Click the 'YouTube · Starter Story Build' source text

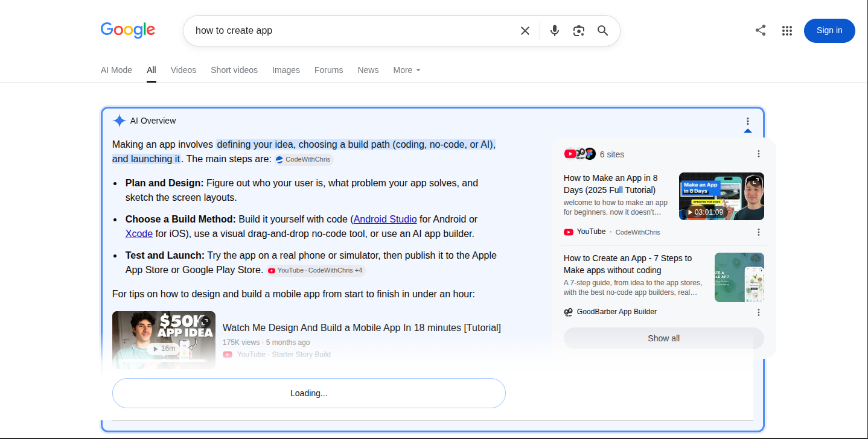click(x=284, y=355)
